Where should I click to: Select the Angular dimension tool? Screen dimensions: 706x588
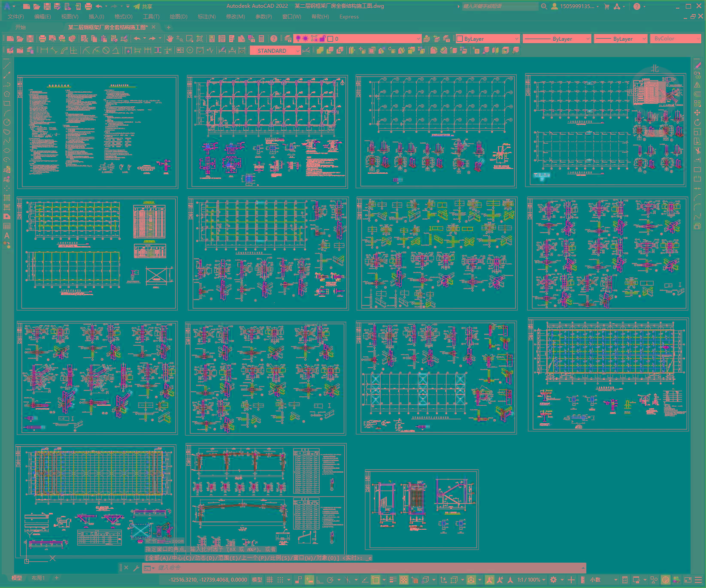coord(115,51)
